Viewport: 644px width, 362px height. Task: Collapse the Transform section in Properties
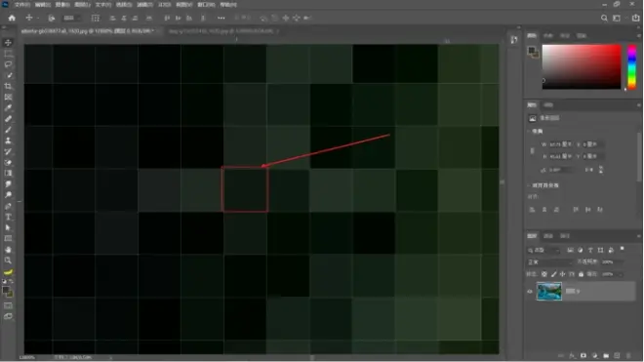529,132
